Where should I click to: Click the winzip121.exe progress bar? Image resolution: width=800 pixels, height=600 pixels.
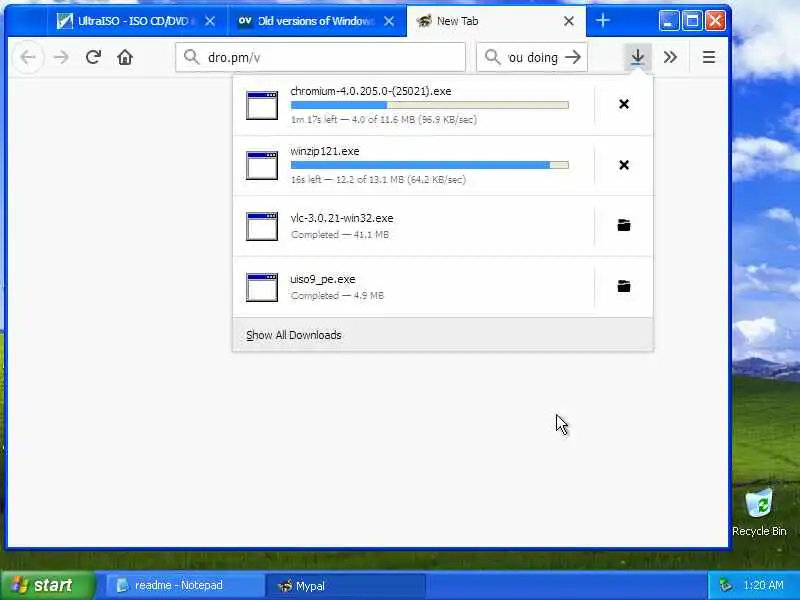(430, 165)
